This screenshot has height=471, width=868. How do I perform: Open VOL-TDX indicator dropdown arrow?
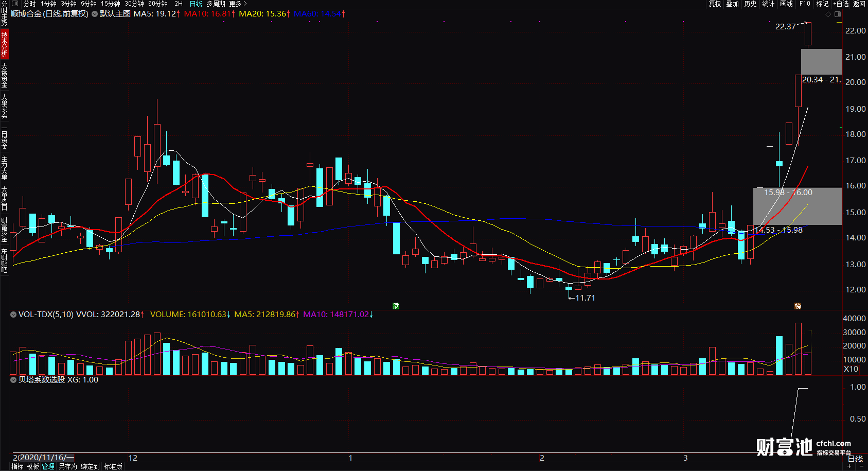click(x=13, y=314)
